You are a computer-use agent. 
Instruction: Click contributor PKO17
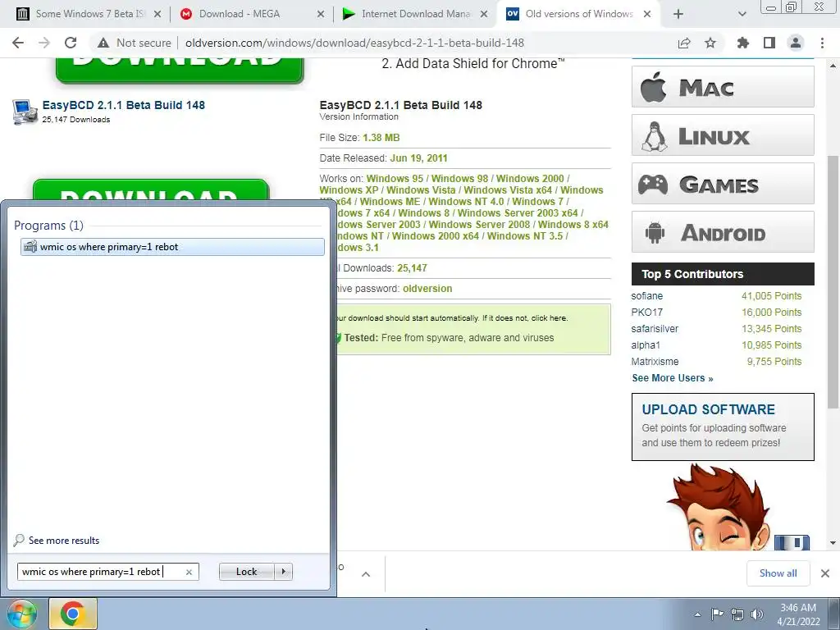tap(646, 313)
